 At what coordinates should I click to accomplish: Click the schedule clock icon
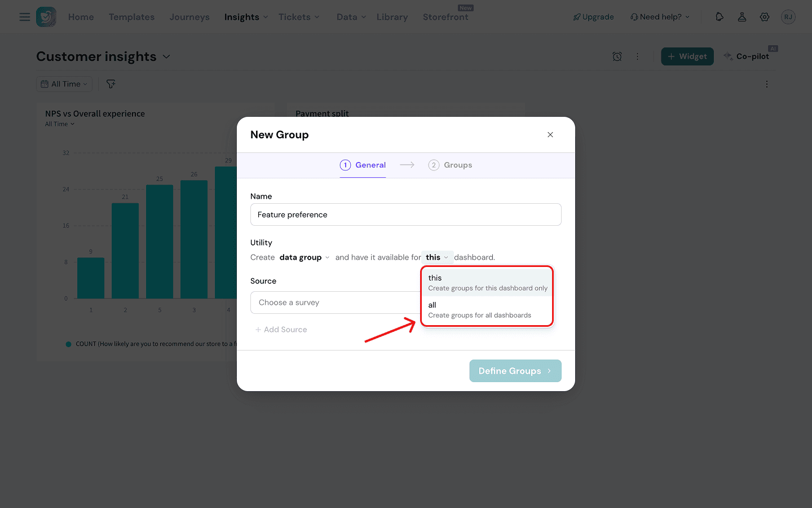click(x=617, y=56)
